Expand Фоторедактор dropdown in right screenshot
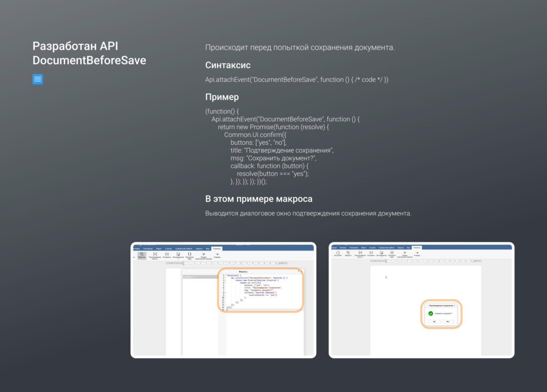Viewport: 547px width, 392px height. click(x=381, y=257)
